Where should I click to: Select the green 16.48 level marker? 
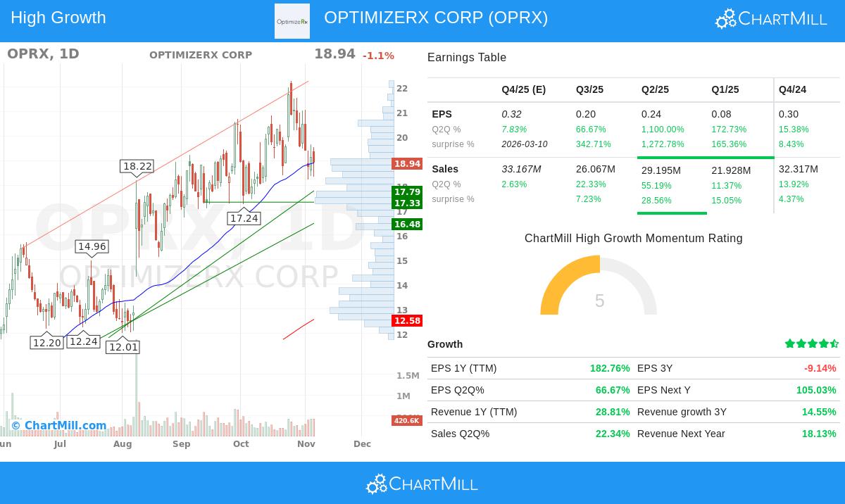pyautogui.click(x=407, y=224)
